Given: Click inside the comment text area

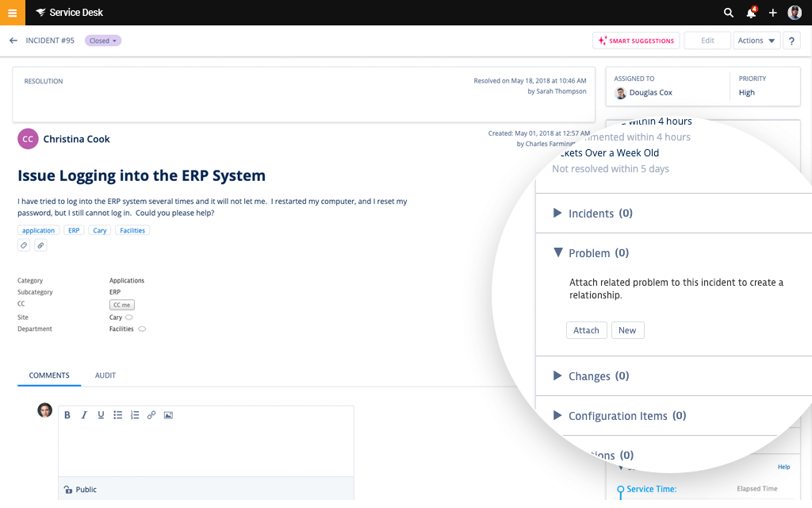Looking at the screenshot, I should 206,450.
